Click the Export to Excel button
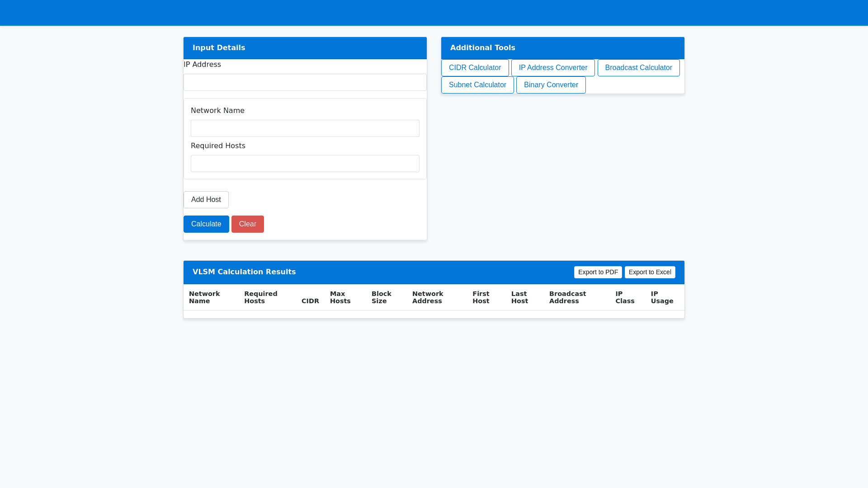868x488 pixels. tap(650, 272)
